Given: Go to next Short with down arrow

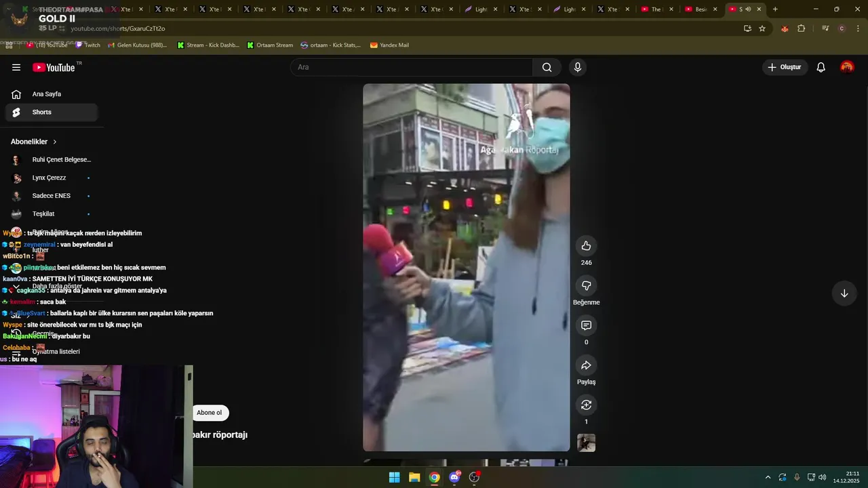Looking at the screenshot, I should tap(844, 293).
